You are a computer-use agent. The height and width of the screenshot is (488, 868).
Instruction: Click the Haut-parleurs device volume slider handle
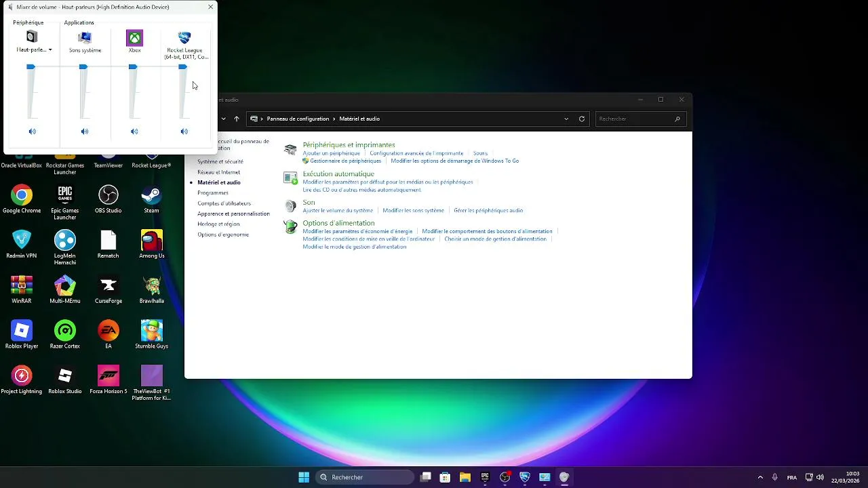(31, 66)
